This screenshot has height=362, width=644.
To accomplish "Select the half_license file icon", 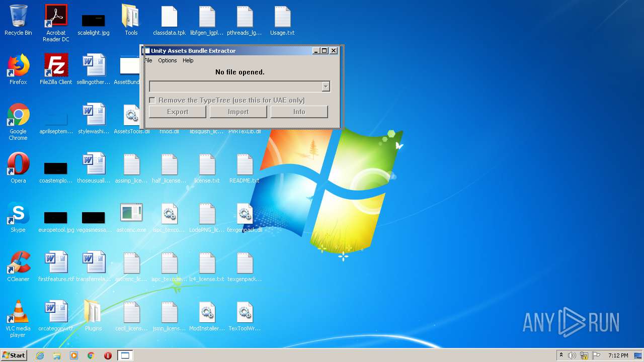I will tap(169, 168).
